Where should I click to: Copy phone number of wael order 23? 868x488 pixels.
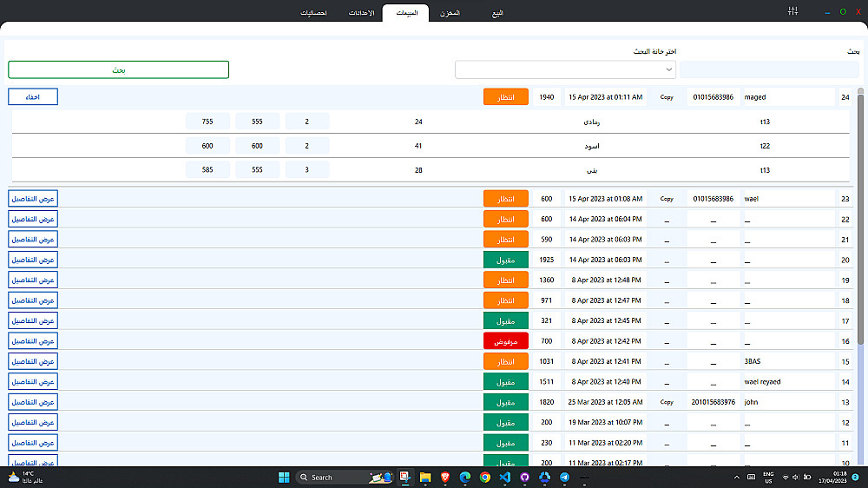[x=667, y=199]
